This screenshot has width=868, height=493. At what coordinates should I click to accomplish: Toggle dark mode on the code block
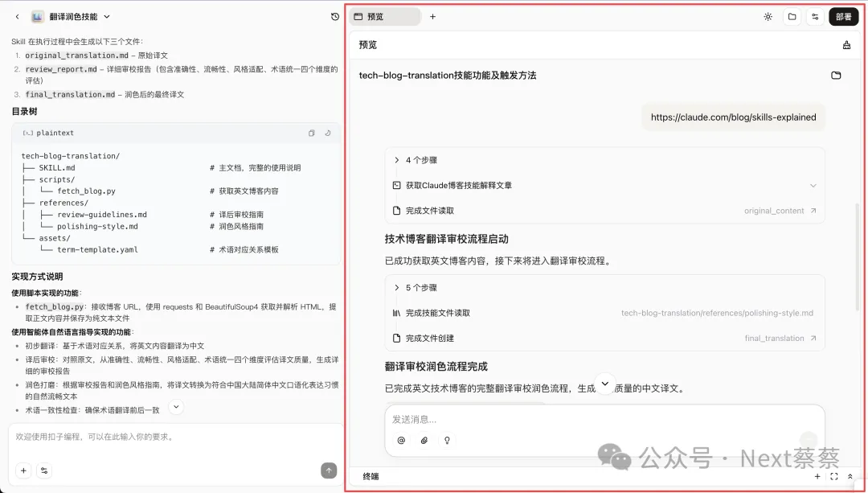[328, 134]
